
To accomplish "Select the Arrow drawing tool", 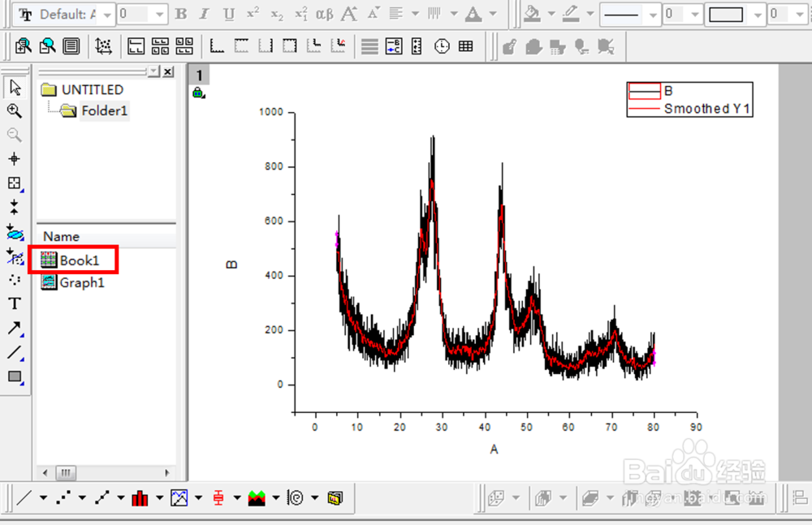I will coord(15,328).
